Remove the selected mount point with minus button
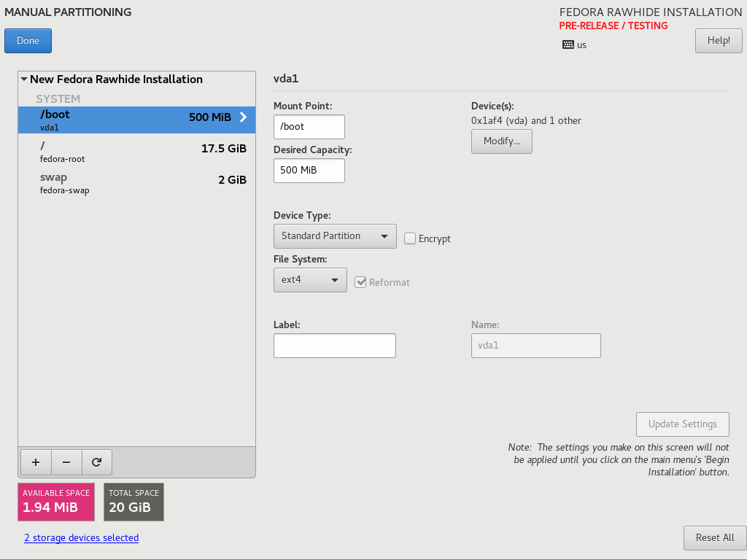The image size is (747, 560). (66, 462)
